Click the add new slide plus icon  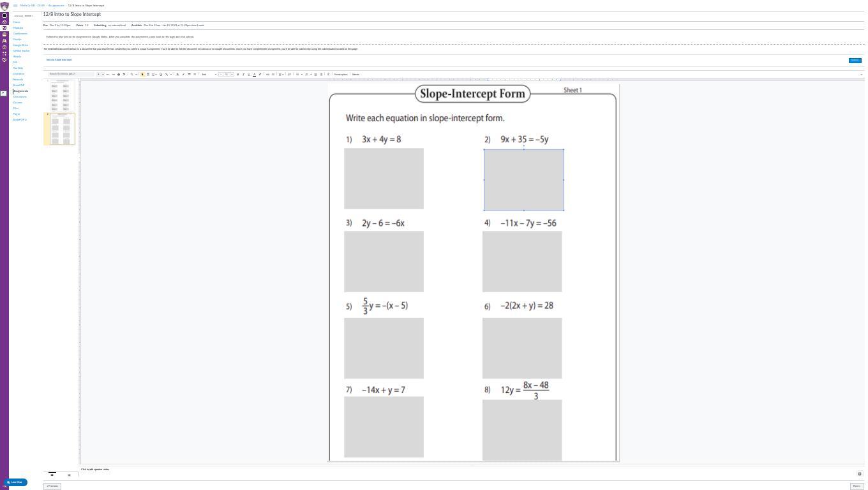coord(98,74)
